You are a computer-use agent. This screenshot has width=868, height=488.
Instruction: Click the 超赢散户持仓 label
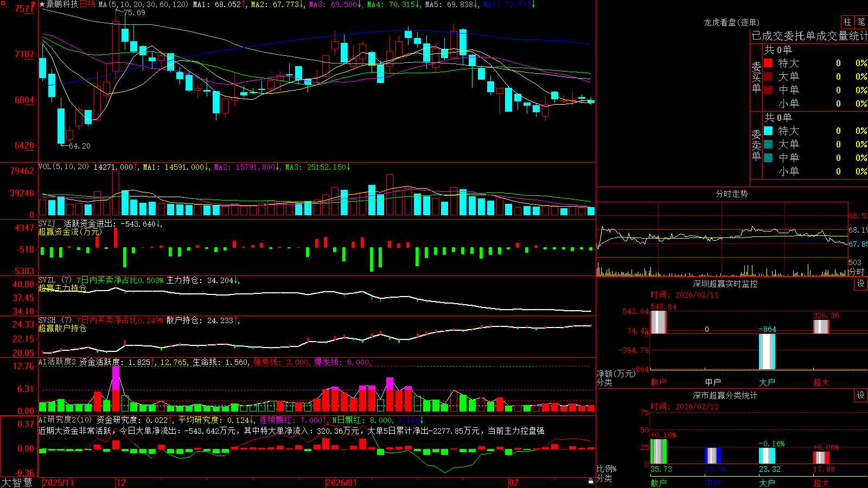(62, 328)
